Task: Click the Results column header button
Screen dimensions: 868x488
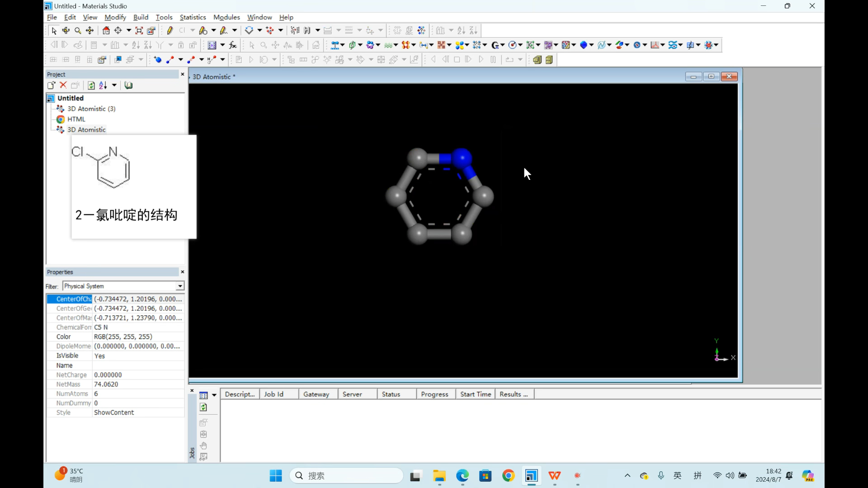Action: click(514, 394)
